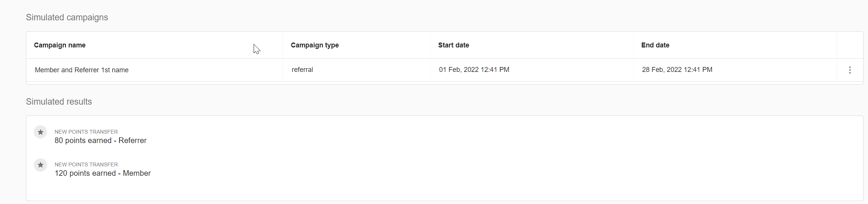Click the star icon beside Referrer points
This screenshot has width=868, height=204.
(x=41, y=132)
